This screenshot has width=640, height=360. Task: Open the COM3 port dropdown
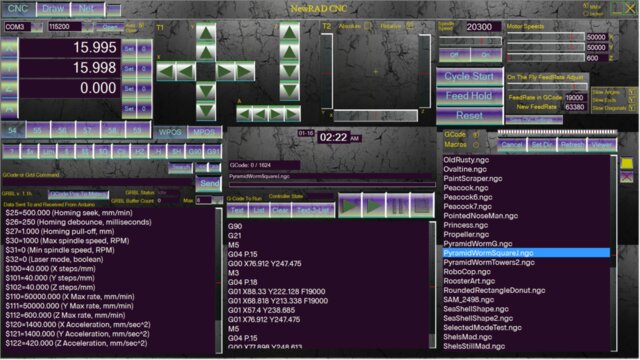click(37, 27)
